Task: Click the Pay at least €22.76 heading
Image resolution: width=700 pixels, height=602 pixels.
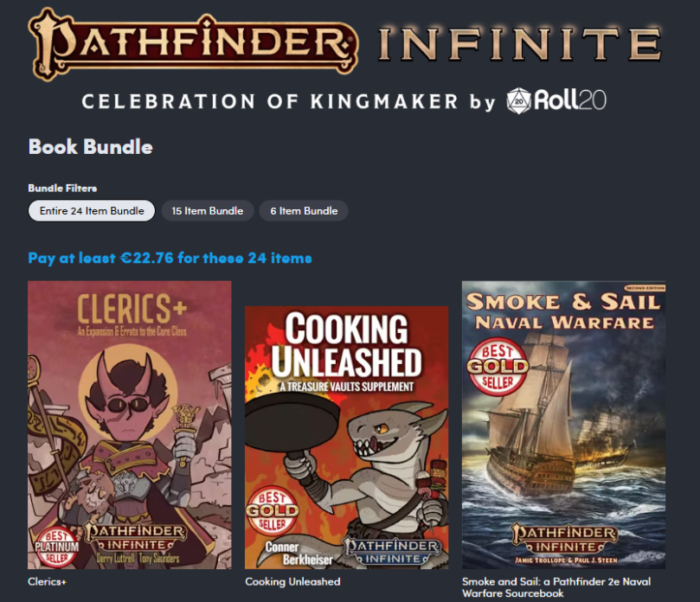Action: (x=170, y=259)
